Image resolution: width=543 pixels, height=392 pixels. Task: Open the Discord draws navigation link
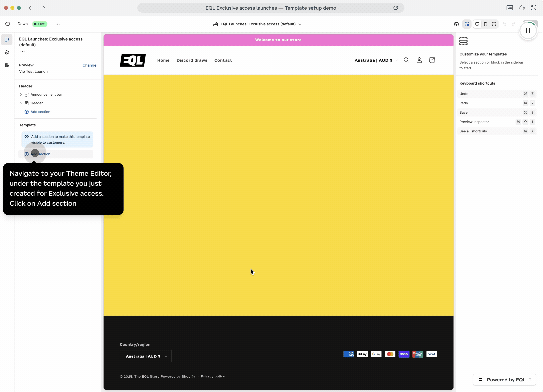(192, 60)
